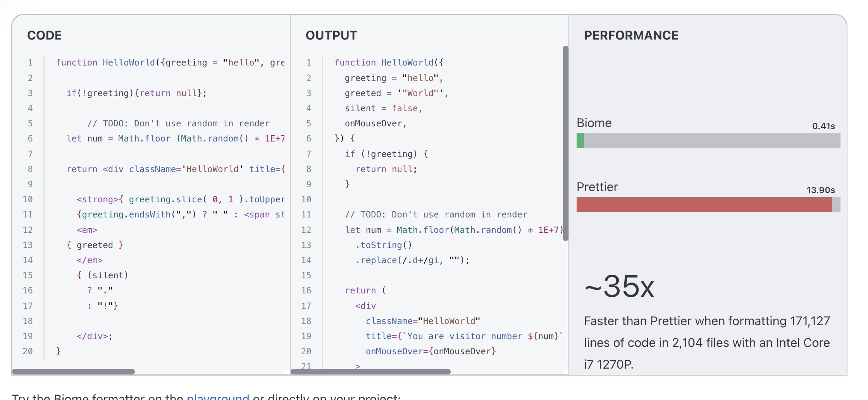Image resolution: width=868 pixels, height=400 pixels.
Task: Click the OUTPUT panel vertical scrollbar
Action: pyautogui.click(x=565, y=143)
